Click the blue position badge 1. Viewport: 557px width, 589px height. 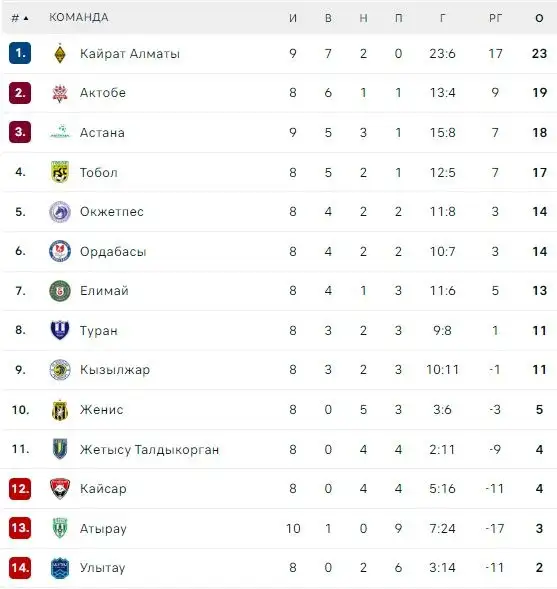[x=20, y=53]
